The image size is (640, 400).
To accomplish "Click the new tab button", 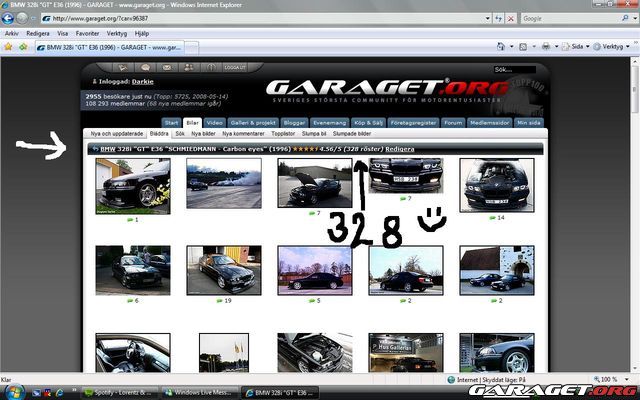I will tap(191, 48).
